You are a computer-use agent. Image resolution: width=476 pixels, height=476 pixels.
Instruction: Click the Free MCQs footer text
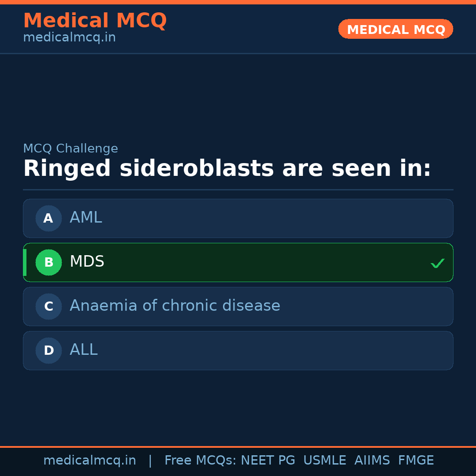point(200,461)
